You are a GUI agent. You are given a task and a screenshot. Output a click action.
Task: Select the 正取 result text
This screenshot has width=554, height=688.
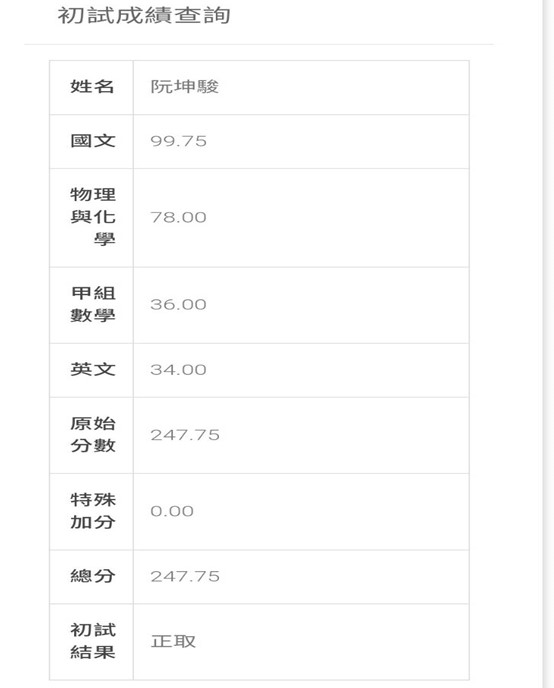pyautogui.click(x=173, y=641)
